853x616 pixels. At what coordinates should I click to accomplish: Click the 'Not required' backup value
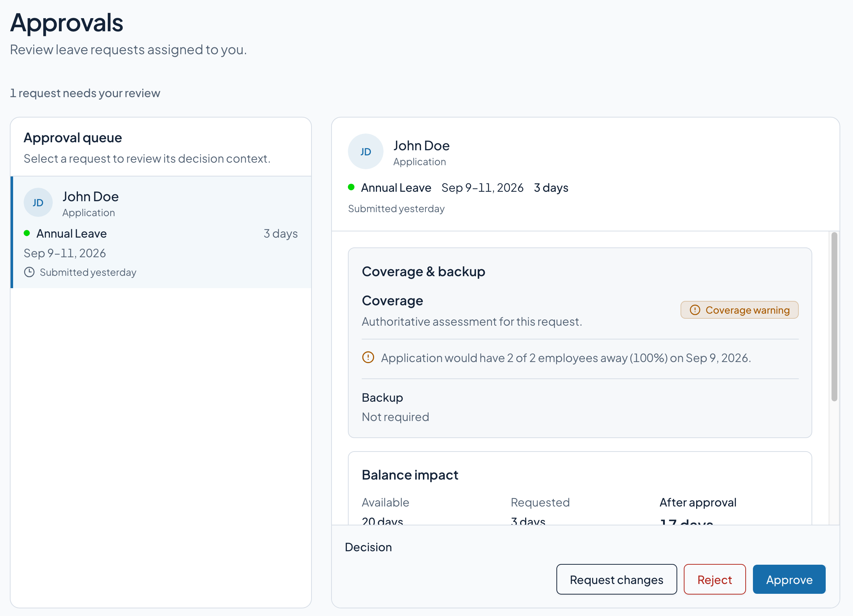(395, 417)
